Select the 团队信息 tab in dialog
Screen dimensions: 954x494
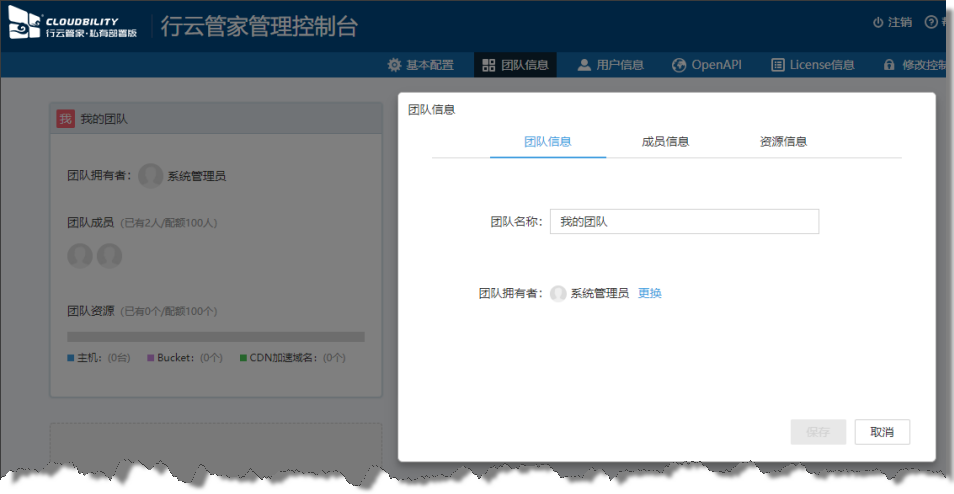pos(548,142)
